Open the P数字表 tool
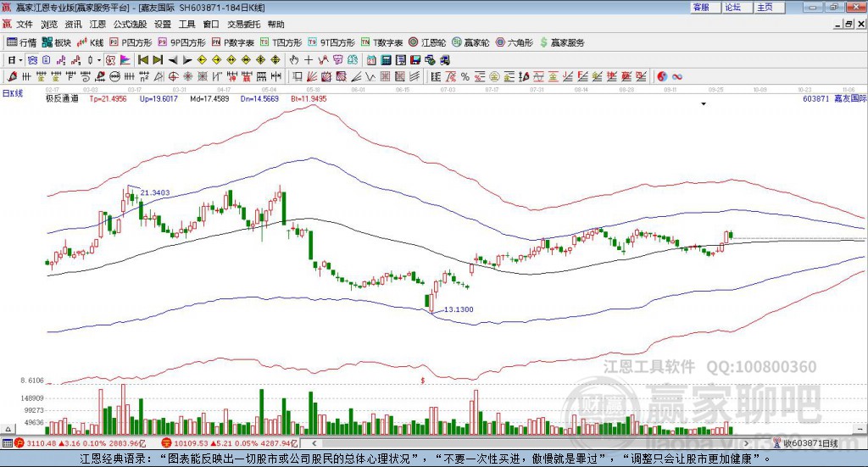The width and height of the screenshot is (868, 467). point(232,42)
